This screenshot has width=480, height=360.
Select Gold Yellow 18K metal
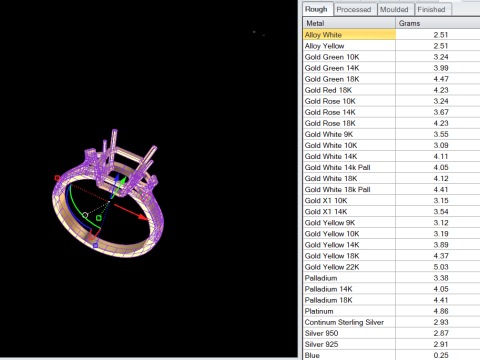391,256
